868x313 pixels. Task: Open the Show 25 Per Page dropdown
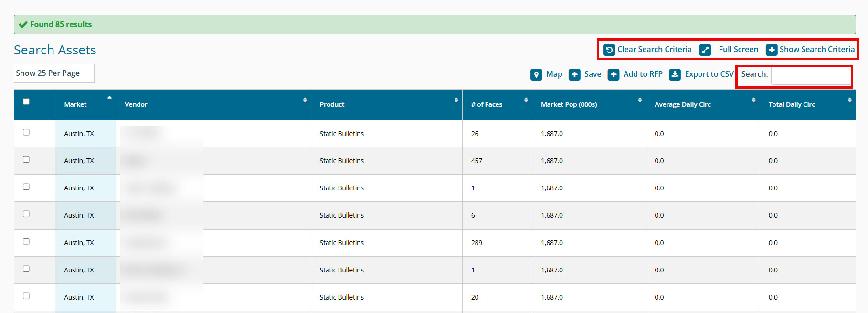click(54, 73)
